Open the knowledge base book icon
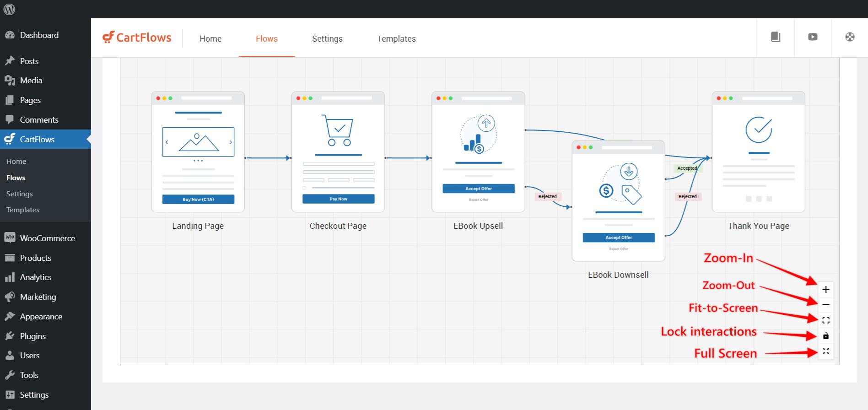This screenshot has height=410, width=868. (x=776, y=37)
